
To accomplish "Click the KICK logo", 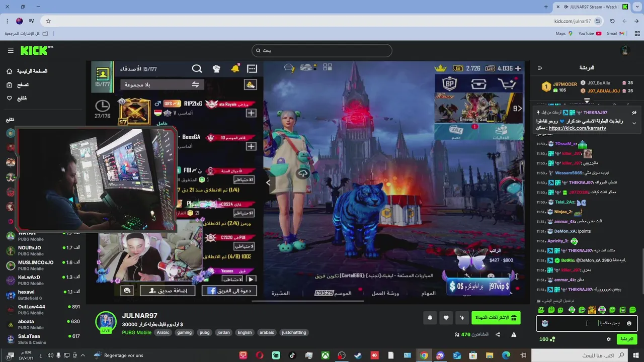I will point(36,50).
